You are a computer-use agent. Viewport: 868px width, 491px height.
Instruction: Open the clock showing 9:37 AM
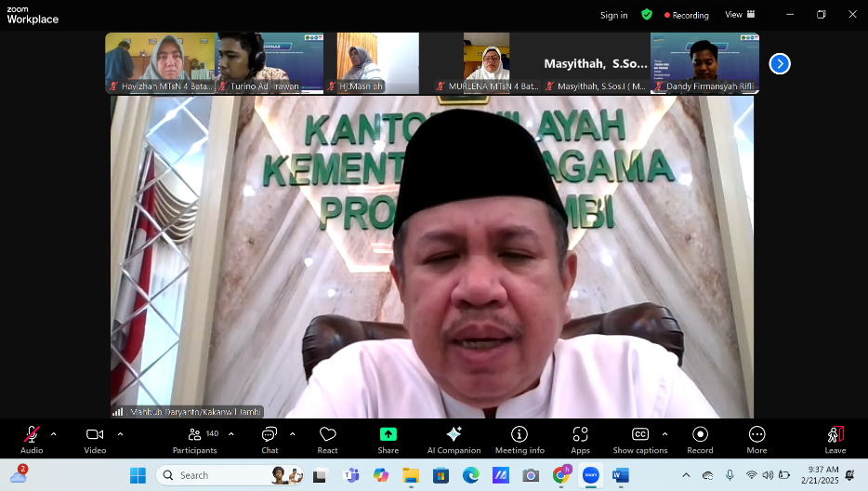click(x=820, y=475)
